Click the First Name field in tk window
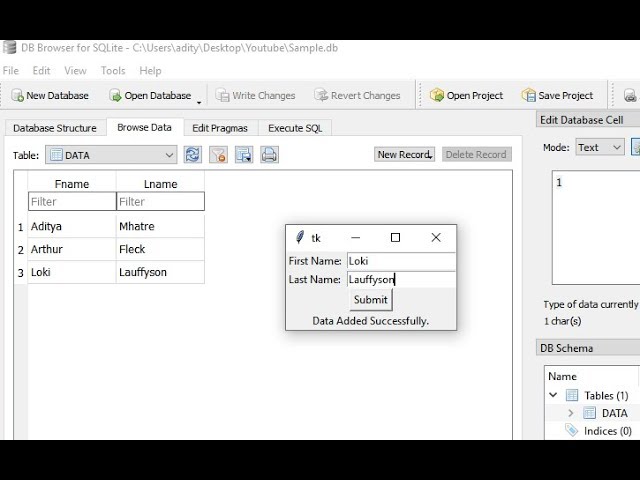Screen dimensions: 640x480 click(x=401, y=261)
